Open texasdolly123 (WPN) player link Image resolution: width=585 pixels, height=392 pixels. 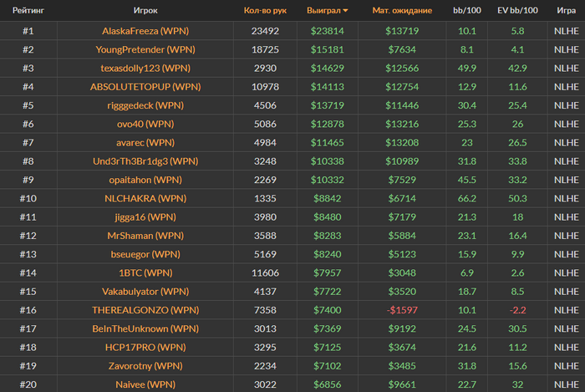145,69
